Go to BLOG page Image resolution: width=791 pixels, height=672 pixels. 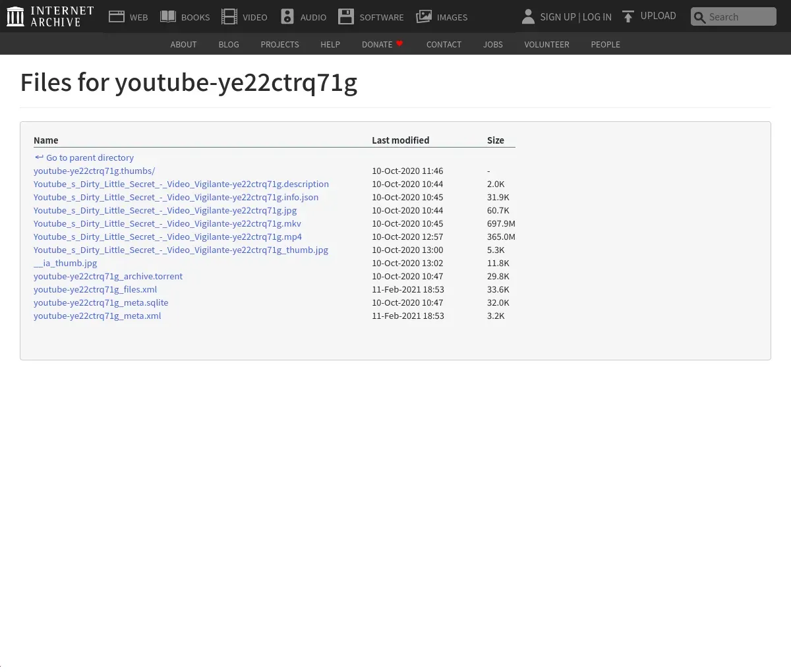pyautogui.click(x=229, y=44)
